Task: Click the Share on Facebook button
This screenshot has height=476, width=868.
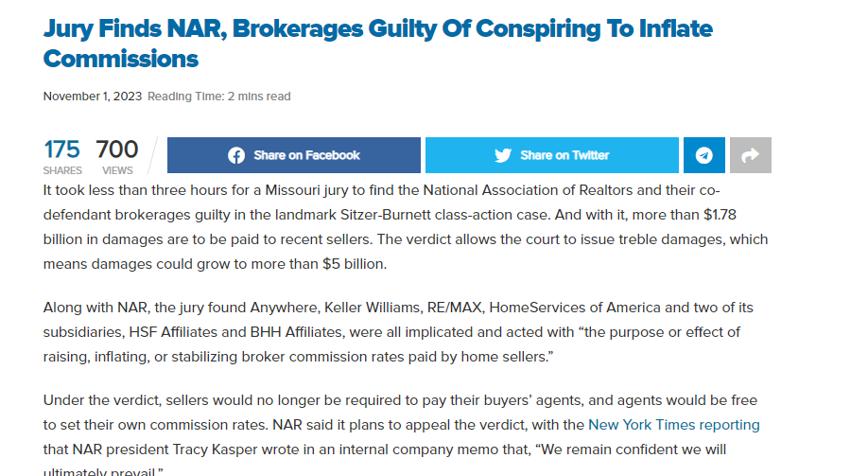Action: pos(294,155)
